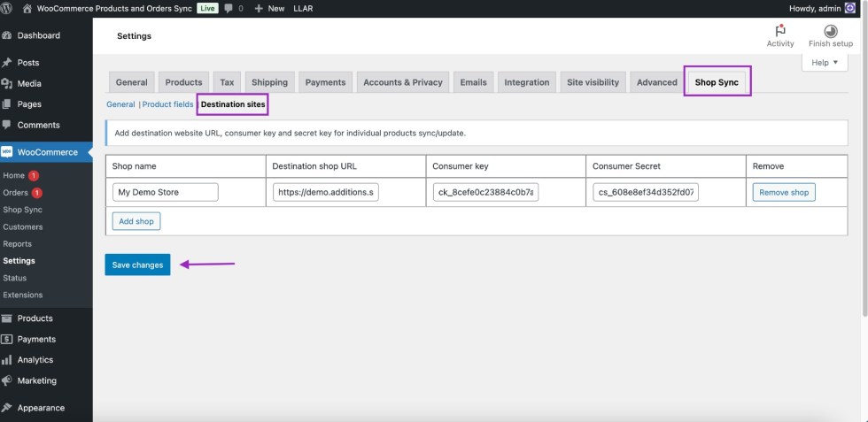Focus the Consumer key field

[485, 192]
